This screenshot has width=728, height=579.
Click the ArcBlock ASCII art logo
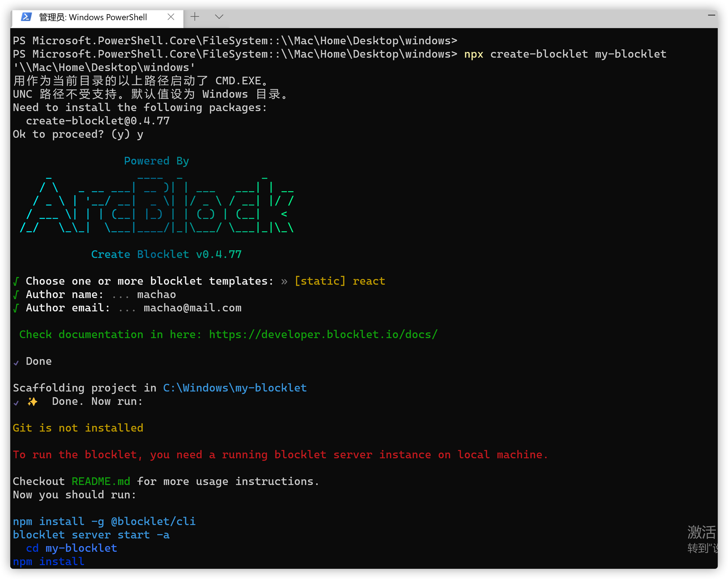pos(157,204)
